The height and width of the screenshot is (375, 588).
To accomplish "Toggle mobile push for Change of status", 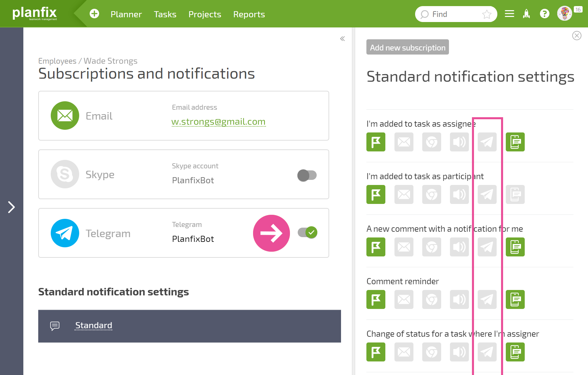I will click(x=515, y=352).
